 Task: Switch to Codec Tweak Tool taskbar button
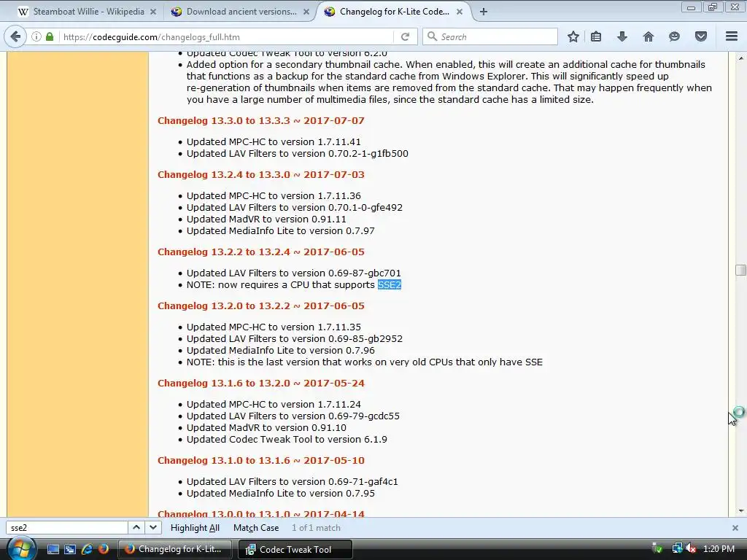(x=295, y=549)
